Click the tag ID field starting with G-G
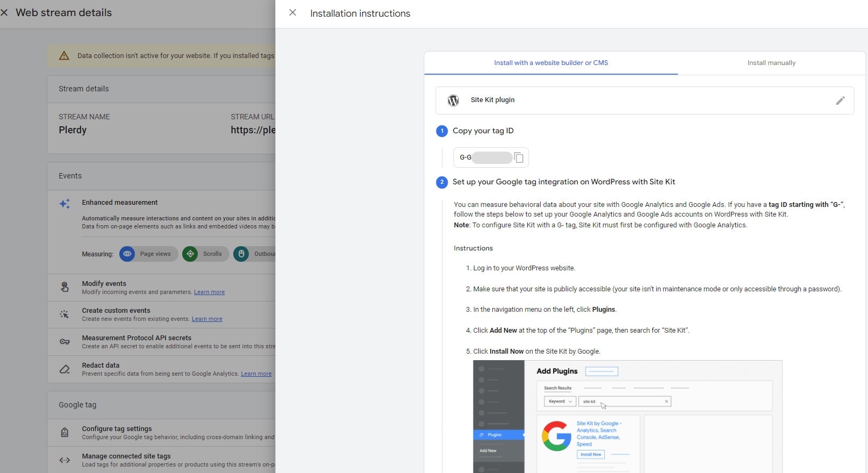The image size is (868, 473). coord(491,157)
